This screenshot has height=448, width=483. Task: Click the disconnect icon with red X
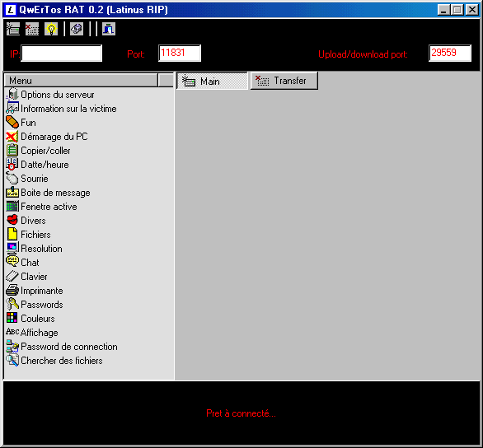(32, 29)
